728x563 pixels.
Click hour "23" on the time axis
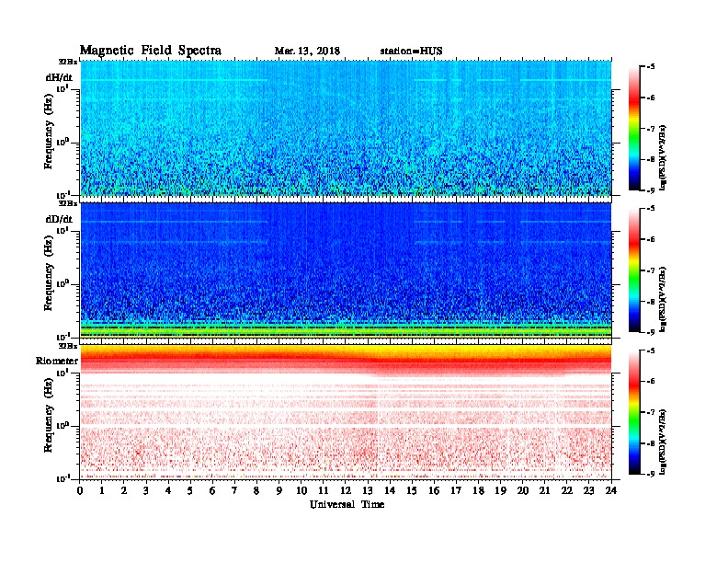click(x=588, y=490)
